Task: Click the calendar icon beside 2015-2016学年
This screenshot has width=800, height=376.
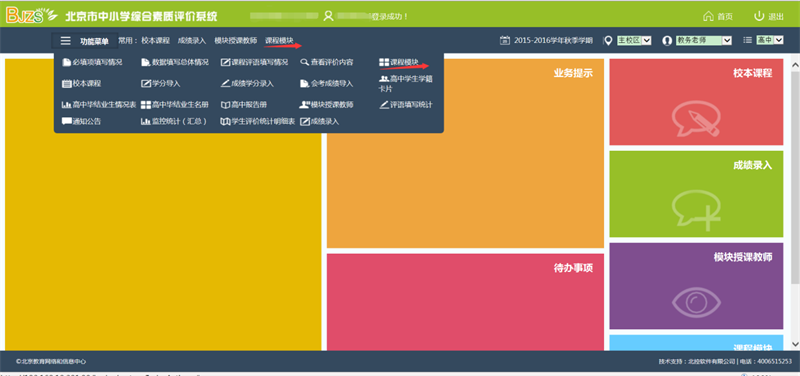Action: point(505,40)
